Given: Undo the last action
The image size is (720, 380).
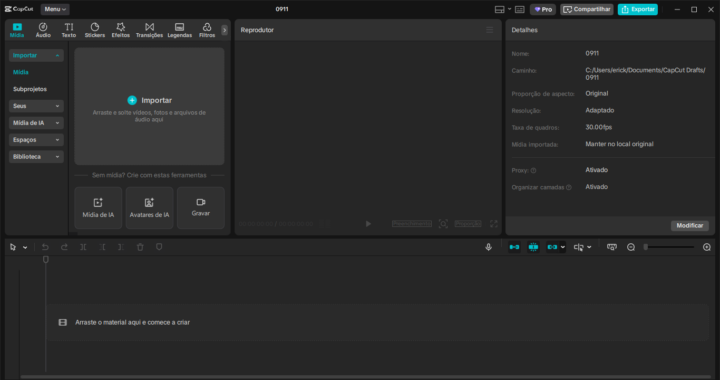Looking at the screenshot, I should [x=45, y=247].
